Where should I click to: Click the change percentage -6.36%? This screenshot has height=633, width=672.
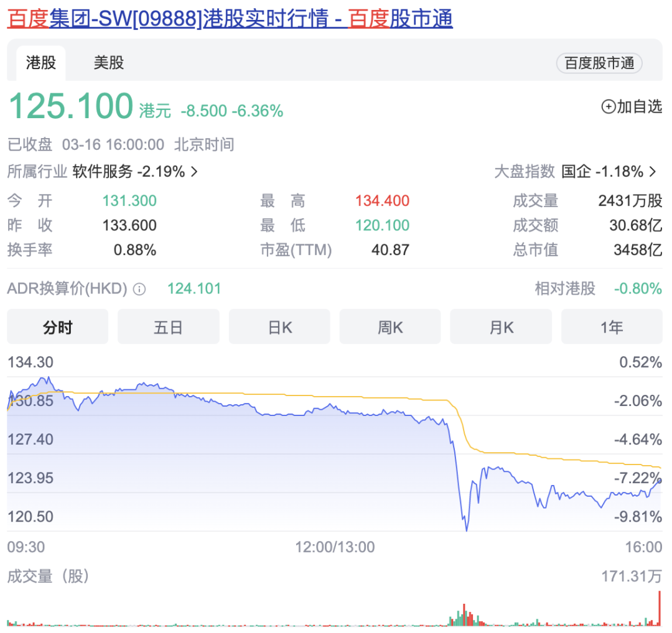pyautogui.click(x=258, y=111)
